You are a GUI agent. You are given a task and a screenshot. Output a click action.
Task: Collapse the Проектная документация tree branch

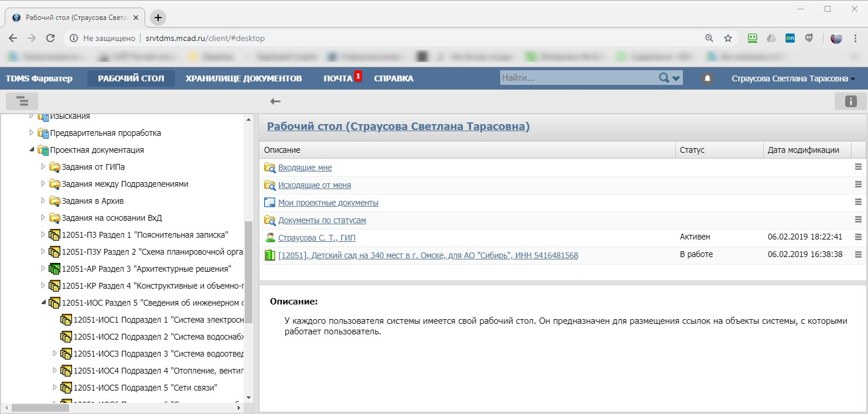(32, 150)
